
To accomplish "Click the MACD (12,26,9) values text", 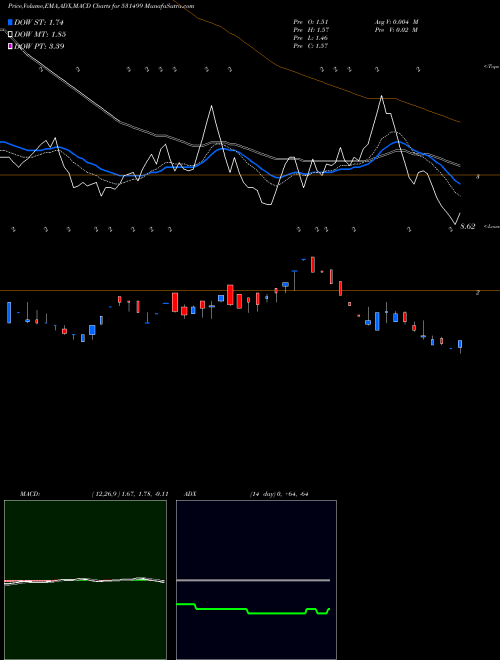I will (130, 494).
